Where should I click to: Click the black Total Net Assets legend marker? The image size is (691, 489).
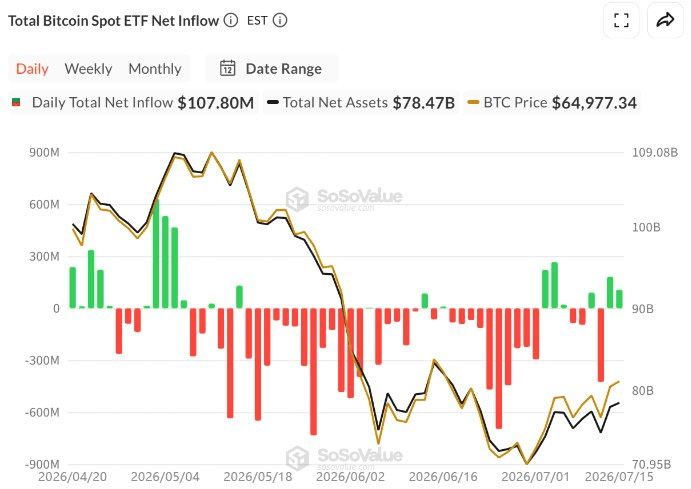pyautogui.click(x=273, y=103)
